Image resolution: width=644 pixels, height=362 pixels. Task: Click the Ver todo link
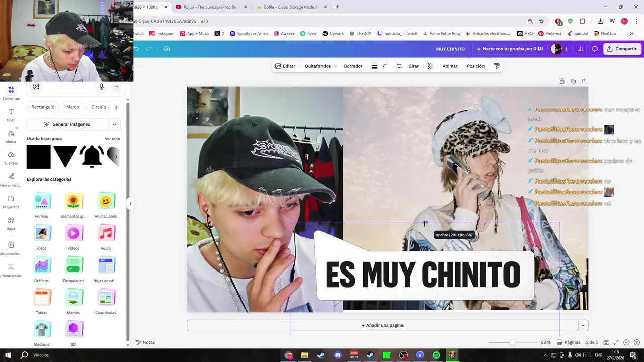point(112,139)
